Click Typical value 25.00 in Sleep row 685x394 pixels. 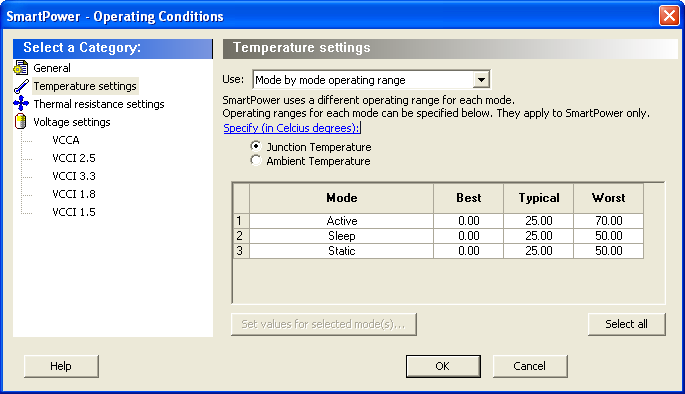(539, 236)
